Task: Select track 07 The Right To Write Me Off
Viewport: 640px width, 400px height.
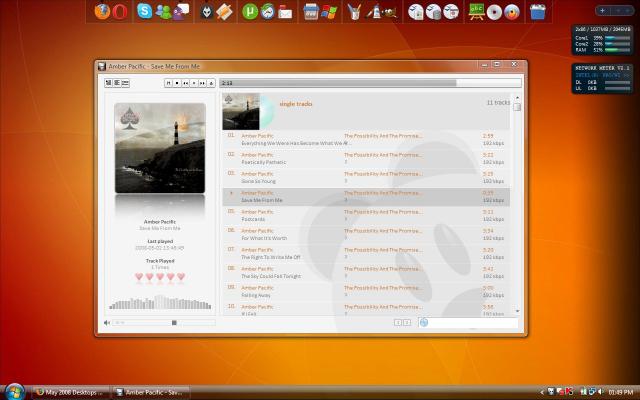Action: click(x=366, y=253)
